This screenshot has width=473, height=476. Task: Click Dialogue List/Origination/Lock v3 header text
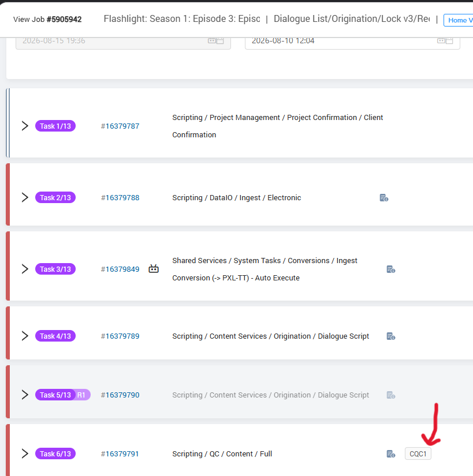tap(352, 19)
